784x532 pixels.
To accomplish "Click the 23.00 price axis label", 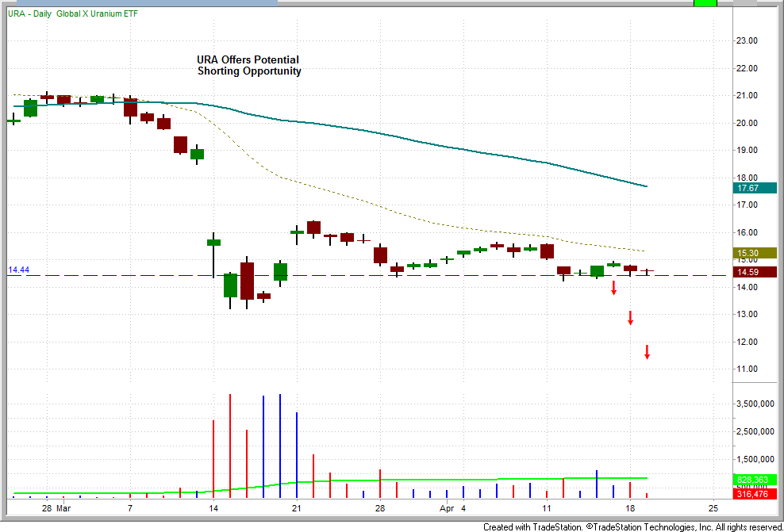I will coord(747,40).
